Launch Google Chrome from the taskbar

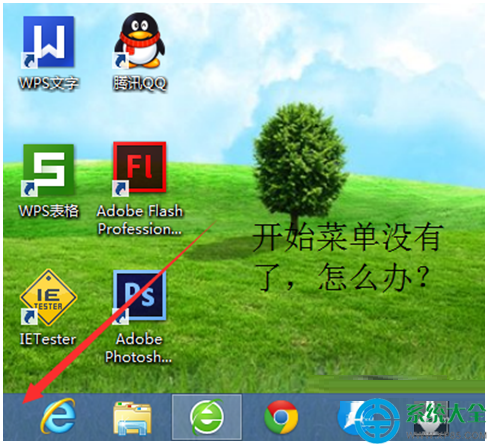tap(281, 417)
